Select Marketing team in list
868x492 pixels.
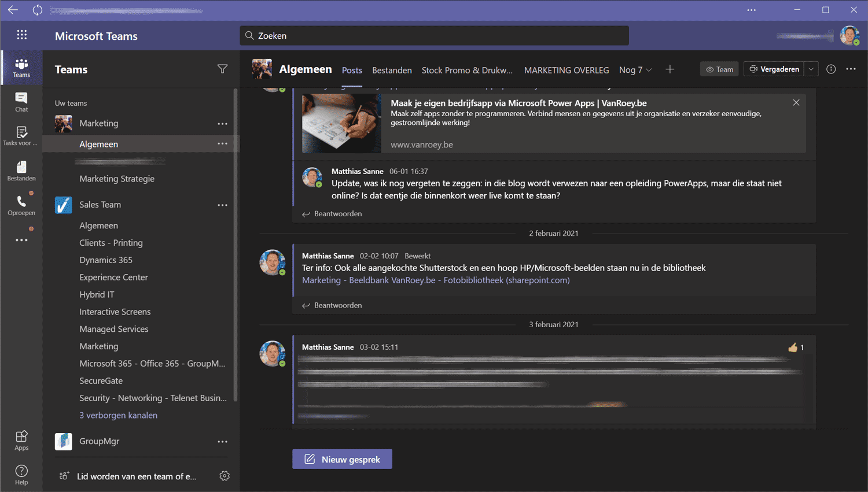[99, 123]
